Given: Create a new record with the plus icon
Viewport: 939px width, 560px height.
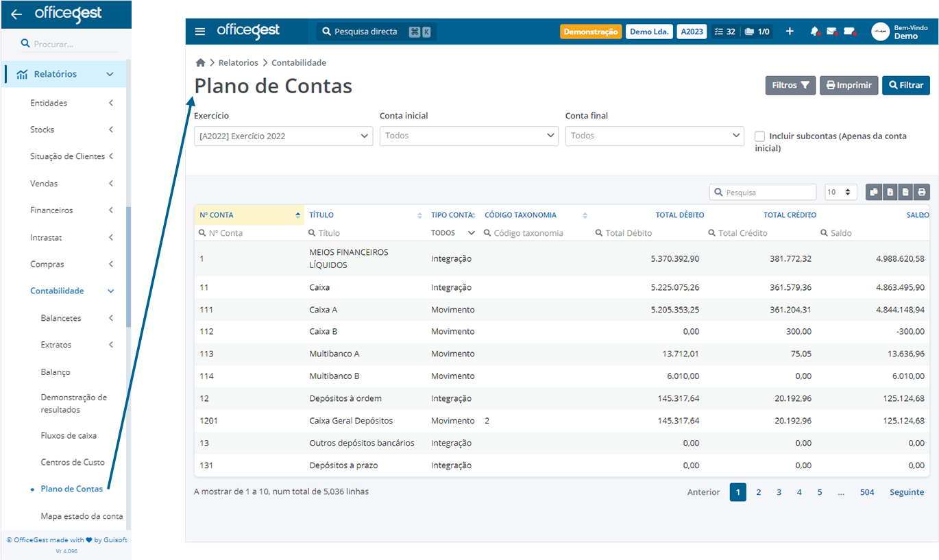Looking at the screenshot, I should click(790, 31).
